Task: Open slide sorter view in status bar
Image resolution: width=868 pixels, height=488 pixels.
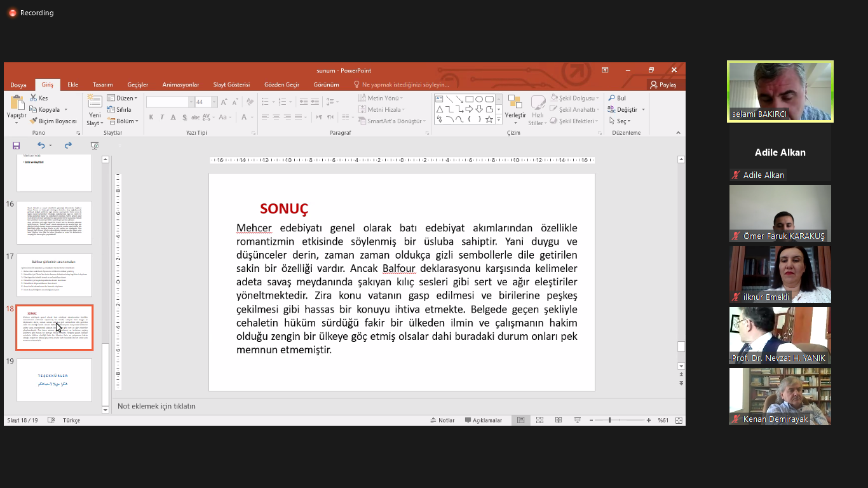Action: tap(539, 420)
